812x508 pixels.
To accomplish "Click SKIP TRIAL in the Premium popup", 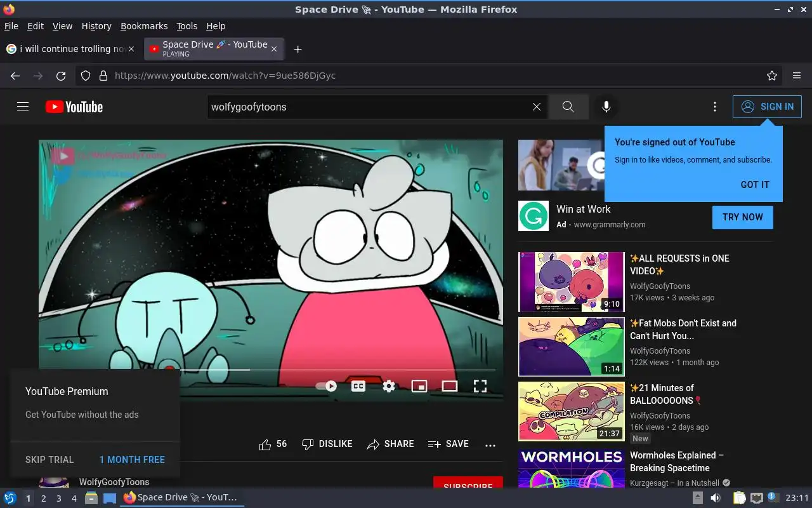I will [49, 460].
